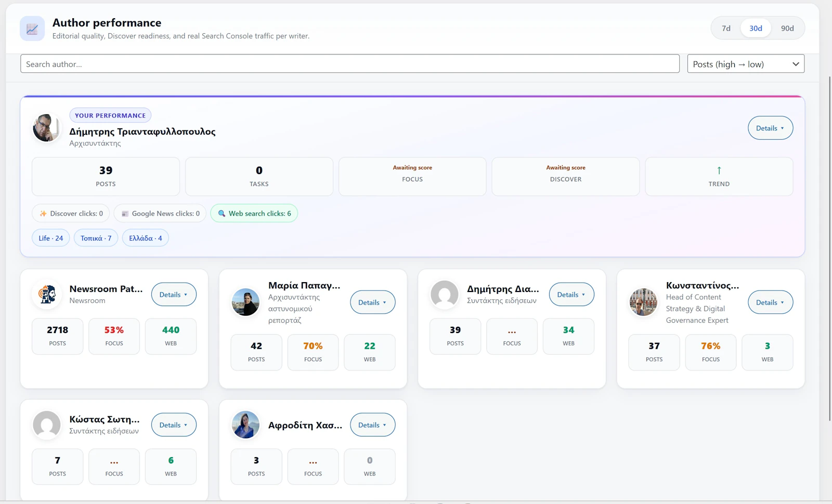Click Κωνσταντίνος... profile photo
The height and width of the screenshot is (504, 832).
coord(643,302)
